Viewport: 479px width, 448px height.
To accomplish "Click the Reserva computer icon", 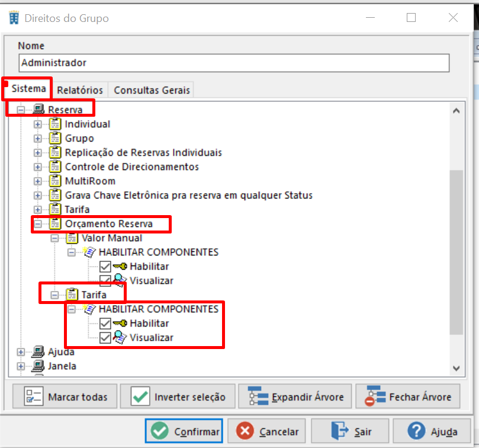I will coord(38,109).
